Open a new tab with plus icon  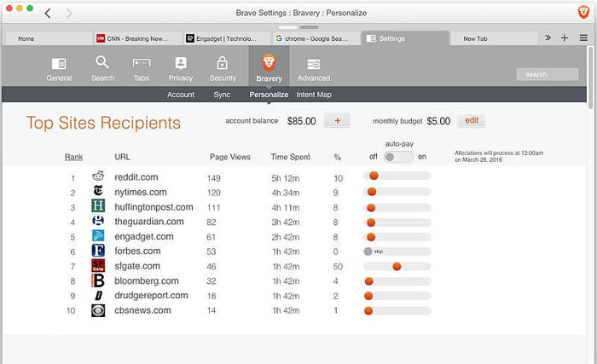tap(565, 38)
